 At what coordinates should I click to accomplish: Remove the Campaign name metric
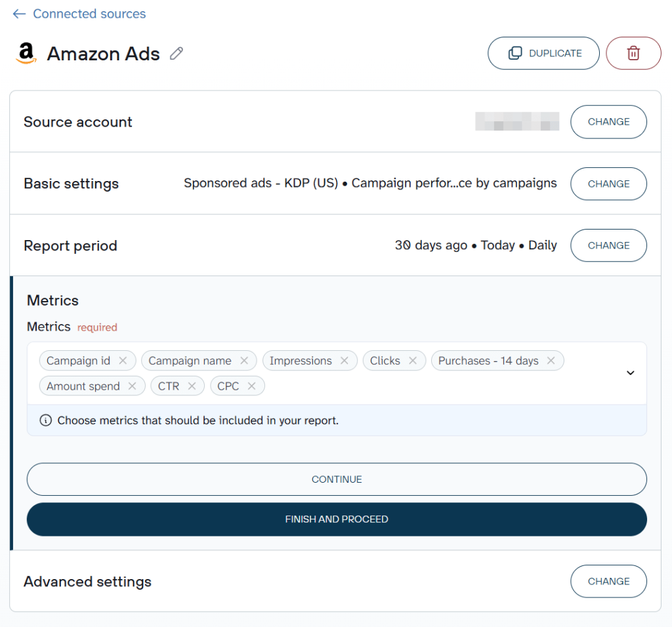[244, 361]
